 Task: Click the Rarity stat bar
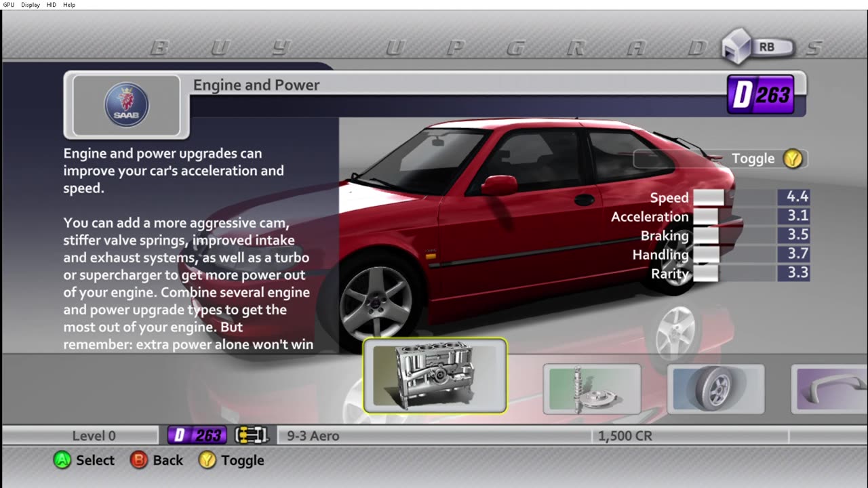pyautogui.click(x=734, y=273)
